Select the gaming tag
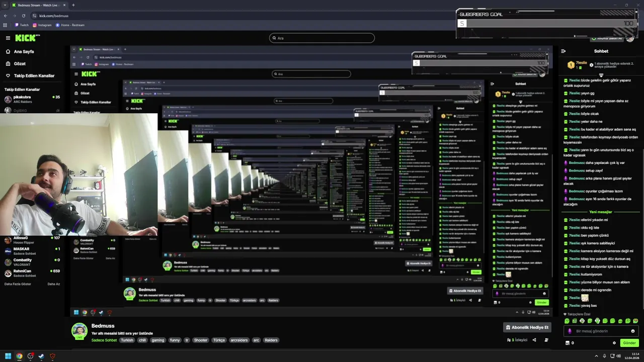 coord(158,340)
